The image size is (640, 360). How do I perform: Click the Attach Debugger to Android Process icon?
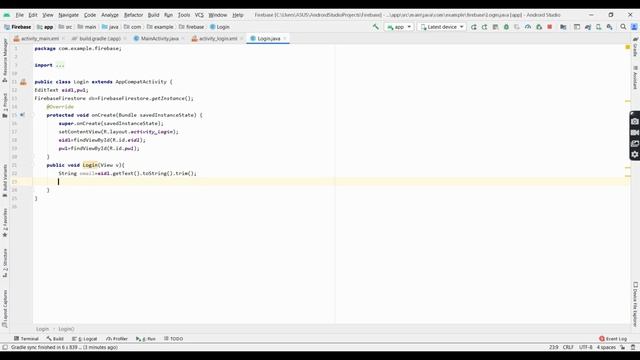pos(539,27)
